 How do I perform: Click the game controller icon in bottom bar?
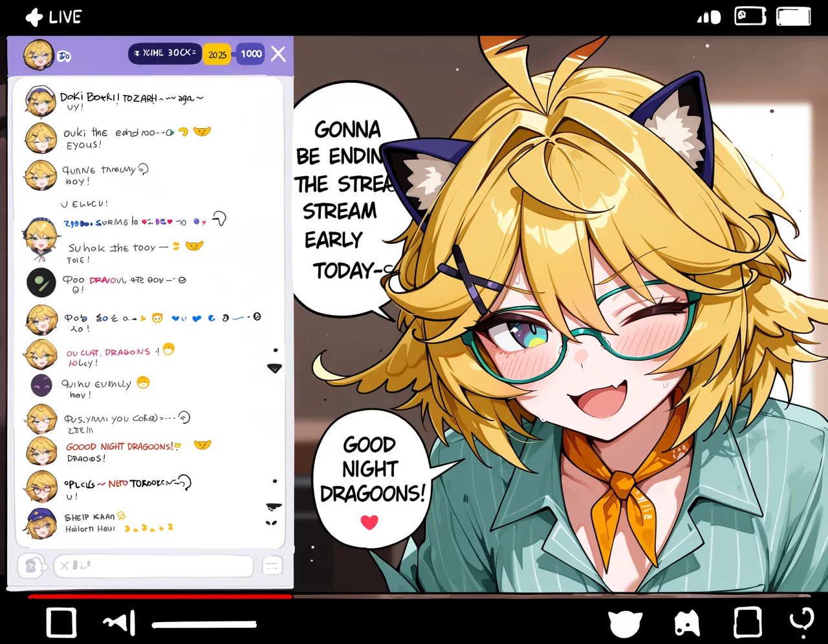687,623
